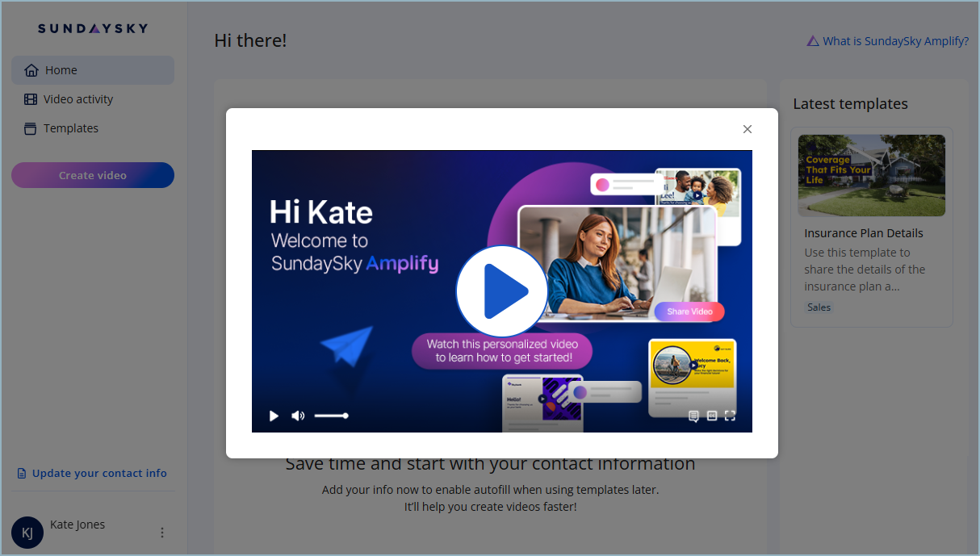Open the Templates section
This screenshot has height=556, width=980.
pyautogui.click(x=71, y=128)
